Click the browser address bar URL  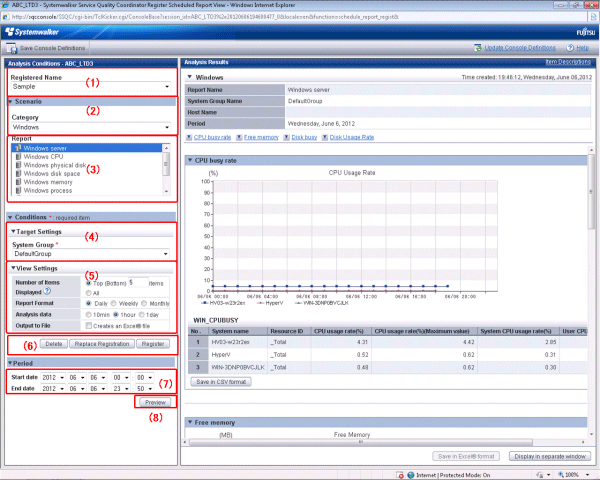(x=205, y=17)
